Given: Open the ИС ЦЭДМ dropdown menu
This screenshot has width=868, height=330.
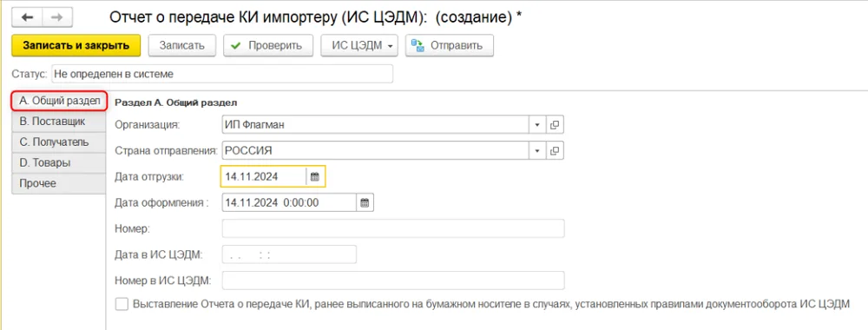Looking at the screenshot, I should (x=359, y=46).
